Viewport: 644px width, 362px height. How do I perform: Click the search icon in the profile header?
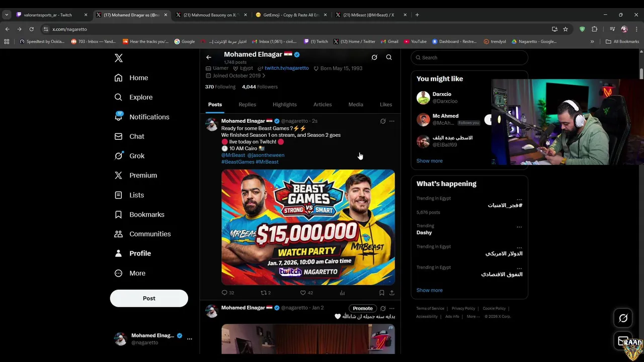(x=389, y=57)
